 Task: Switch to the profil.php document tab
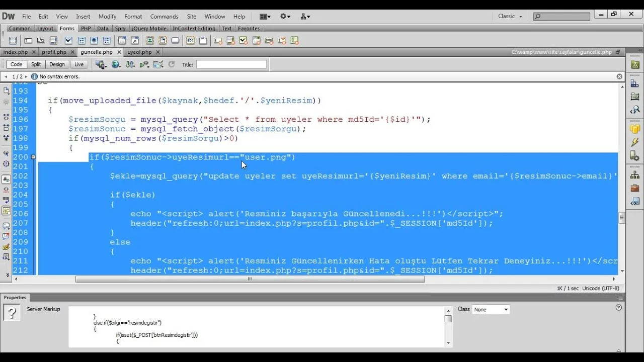pyautogui.click(x=54, y=52)
